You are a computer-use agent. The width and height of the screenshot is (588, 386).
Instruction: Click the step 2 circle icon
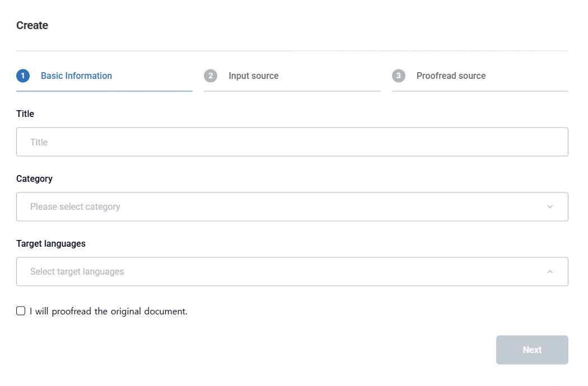click(x=211, y=76)
